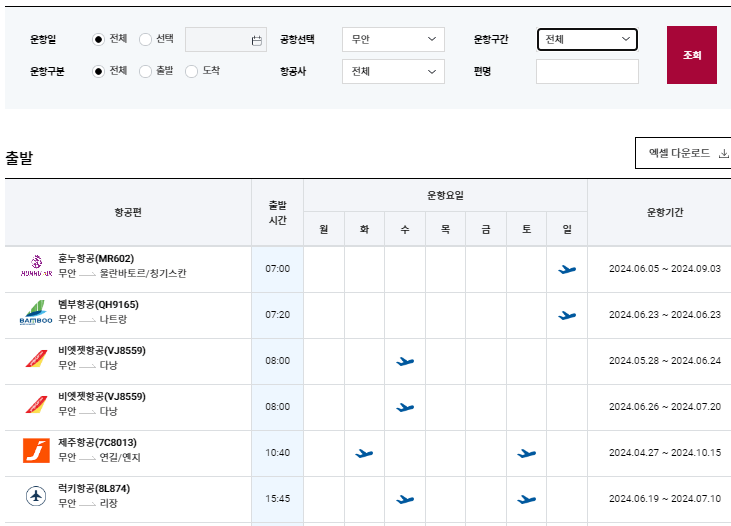
Task: Click 훈누항공(MR602) flight name
Action: click(96, 258)
